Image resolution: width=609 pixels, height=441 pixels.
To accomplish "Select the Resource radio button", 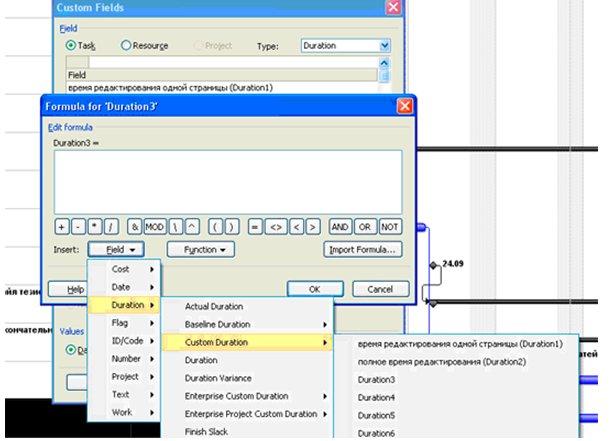I will point(125,45).
